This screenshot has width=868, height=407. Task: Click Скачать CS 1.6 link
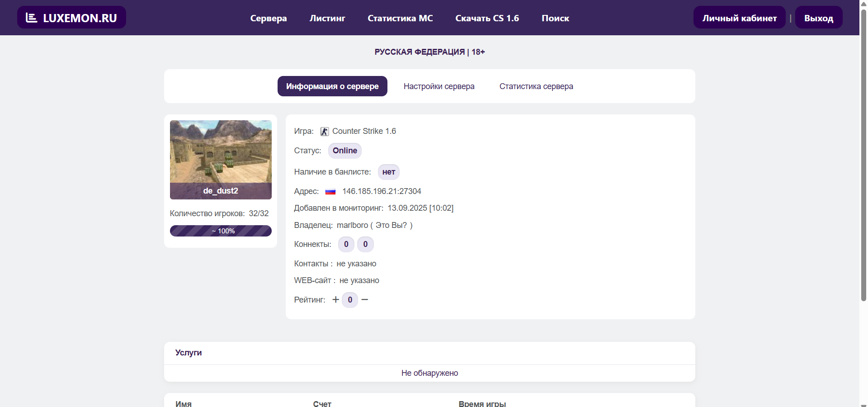pyautogui.click(x=487, y=18)
